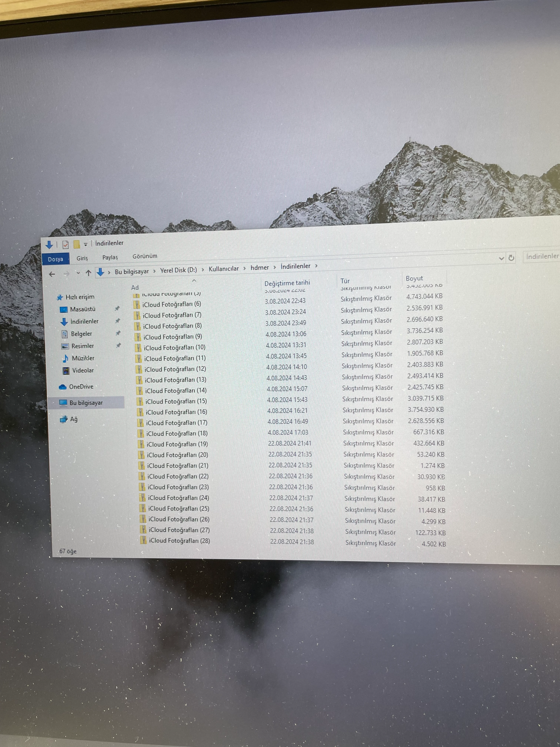Unpin Masaüstü from quick access
Viewport: 560px width, 747px height.
point(117,309)
